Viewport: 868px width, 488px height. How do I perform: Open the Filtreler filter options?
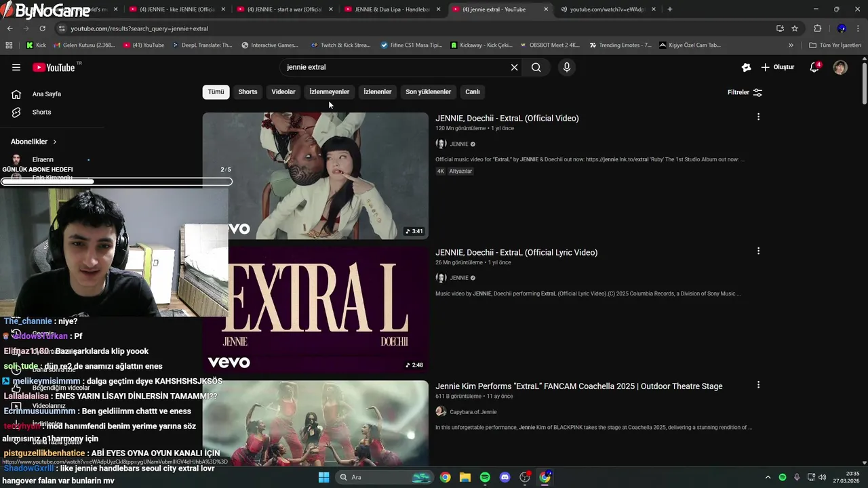click(745, 92)
